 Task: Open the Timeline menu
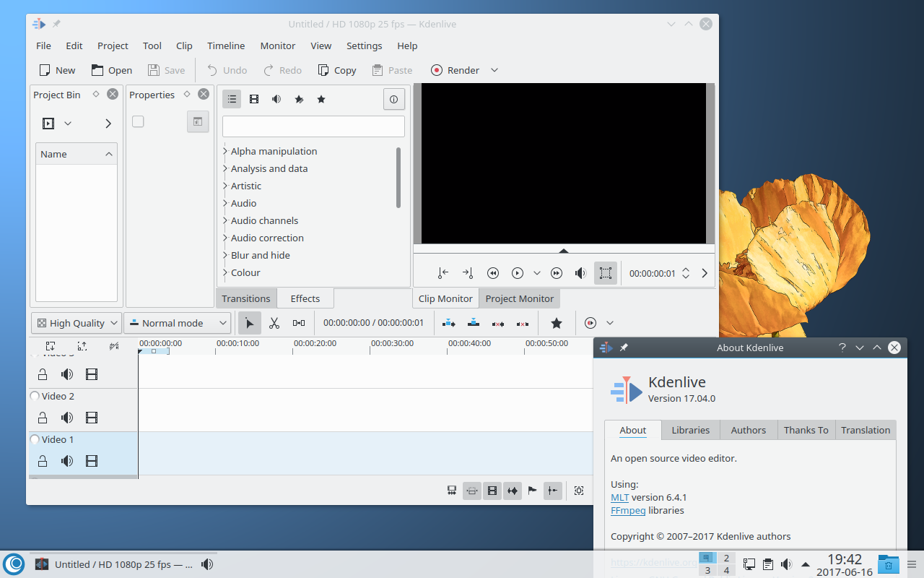coord(226,46)
